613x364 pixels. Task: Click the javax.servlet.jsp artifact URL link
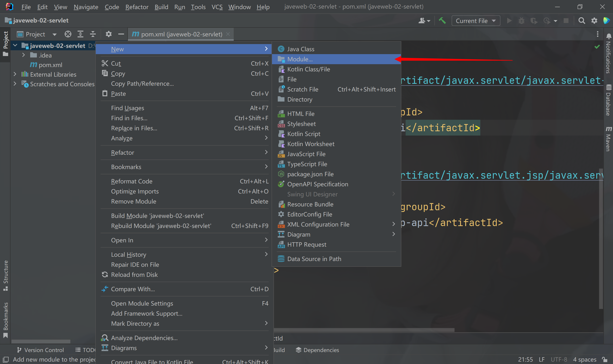[x=502, y=175]
